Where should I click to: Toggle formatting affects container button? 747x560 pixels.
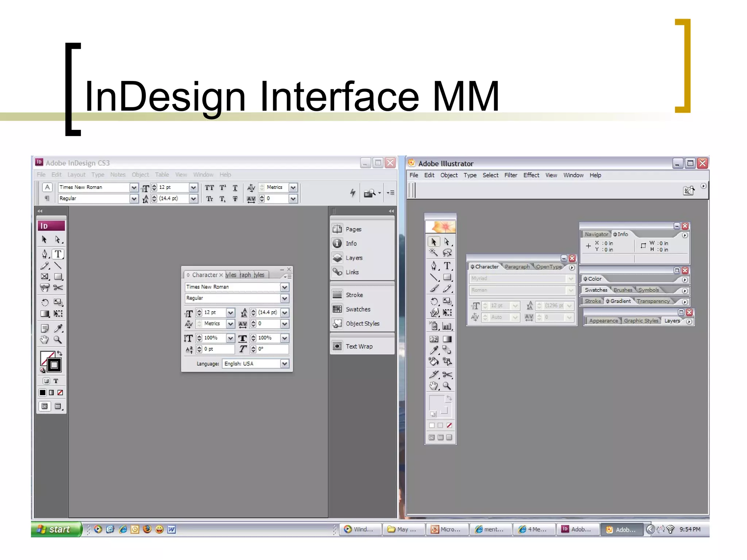(x=46, y=381)
